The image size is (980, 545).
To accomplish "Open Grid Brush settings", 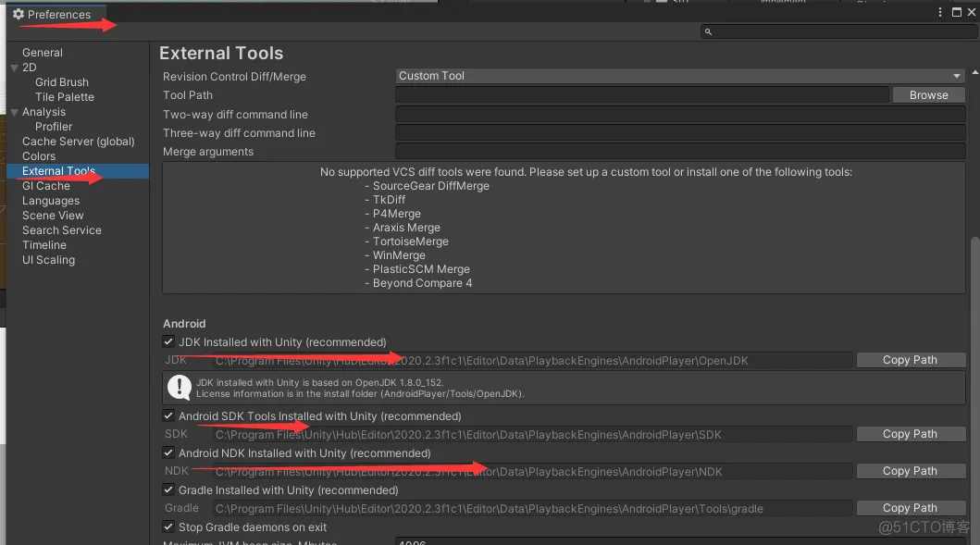I will [62, 81].
